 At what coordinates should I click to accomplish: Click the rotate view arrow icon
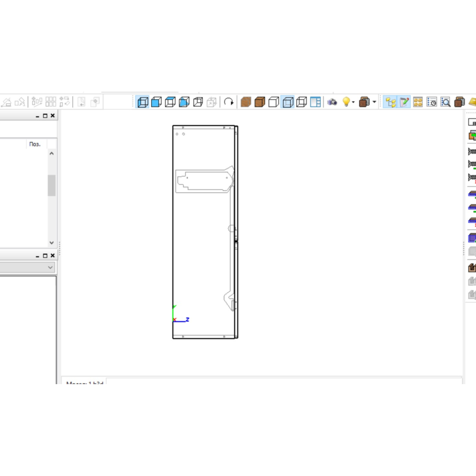[229, 102]
